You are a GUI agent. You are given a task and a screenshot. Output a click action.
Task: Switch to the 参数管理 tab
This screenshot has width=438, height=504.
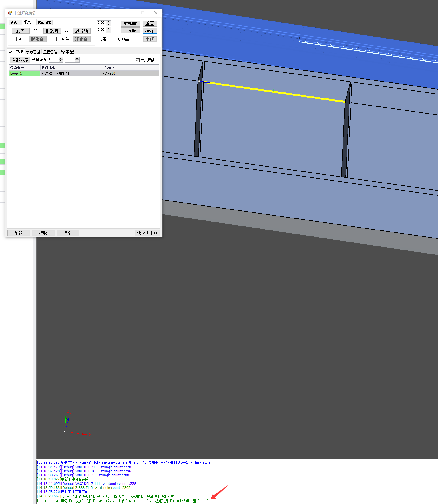click(x=33, y=52)
